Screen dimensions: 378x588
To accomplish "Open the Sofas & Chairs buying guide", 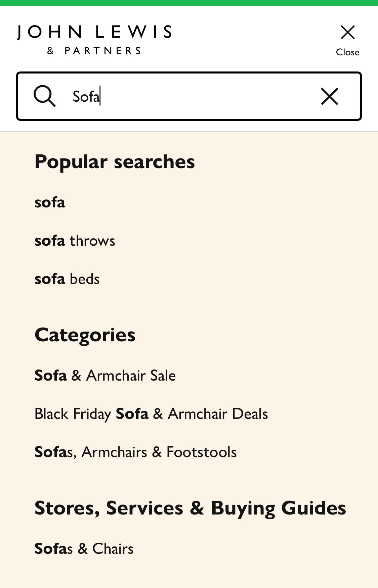I will click(84, 549).
